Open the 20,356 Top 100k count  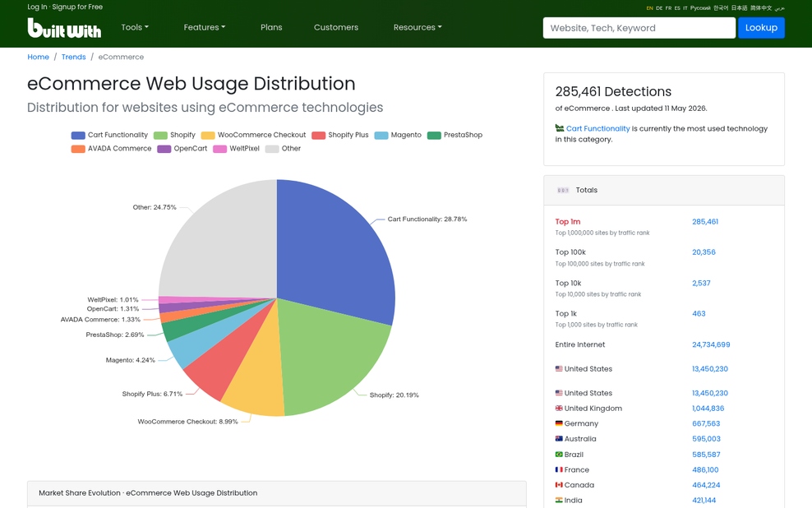point(704,252)
